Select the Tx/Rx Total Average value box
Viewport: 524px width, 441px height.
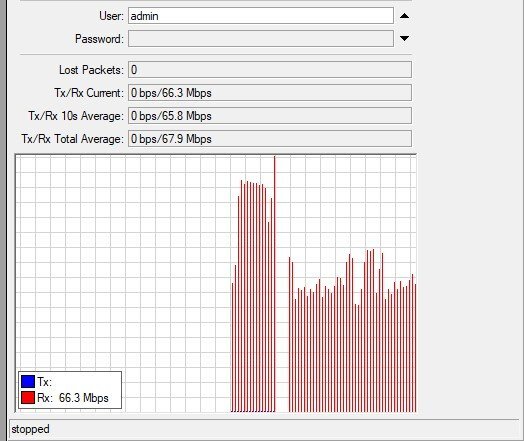[x=270, y=139]
